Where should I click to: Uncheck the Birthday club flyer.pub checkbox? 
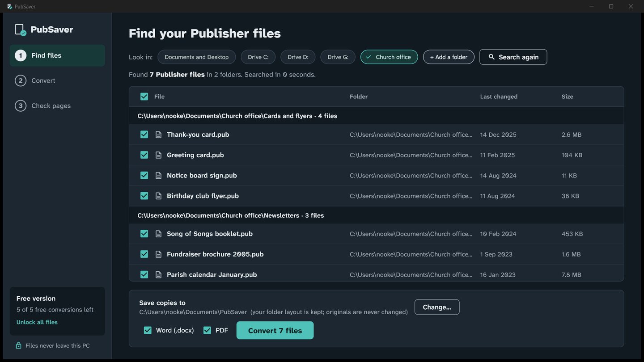144,196
